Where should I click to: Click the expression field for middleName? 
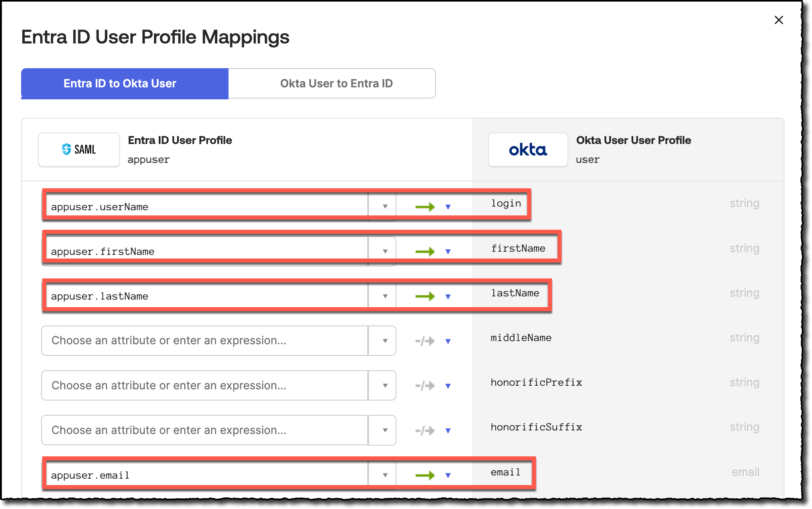point(205,341)
